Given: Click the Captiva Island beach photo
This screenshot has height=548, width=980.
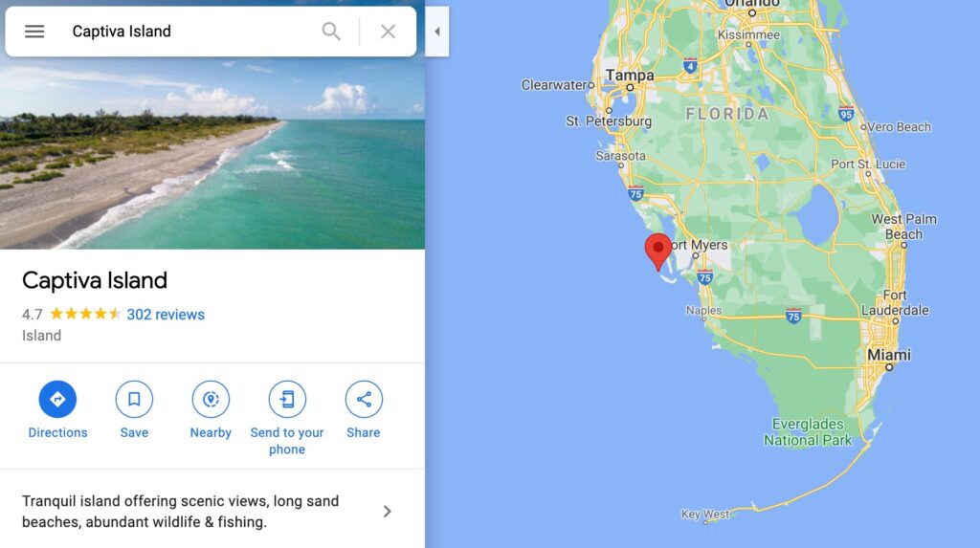Looking at the screenshot, I should (212, 153).
